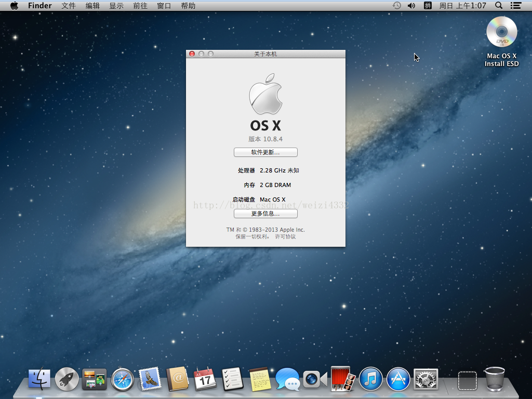Image resolution: width=532 pixels, height=399 pixels.
Task: Open the Apple menu
Action: (x=14, y=5)
